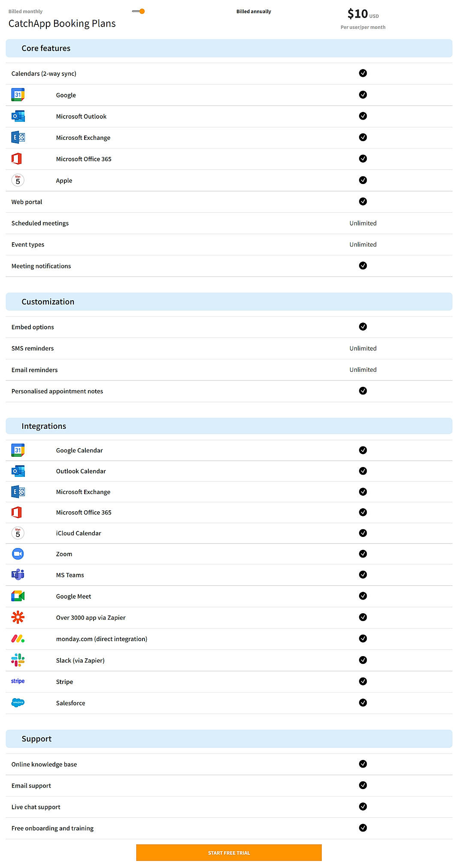Select the Slack icon
The width and height of the screenshot is (459, 868).
(18, 660)
